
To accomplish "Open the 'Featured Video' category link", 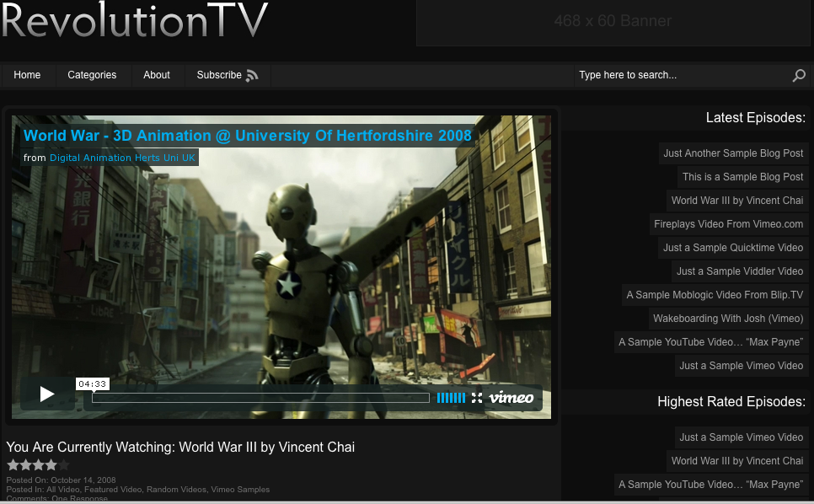I will (x=113, y=490).
